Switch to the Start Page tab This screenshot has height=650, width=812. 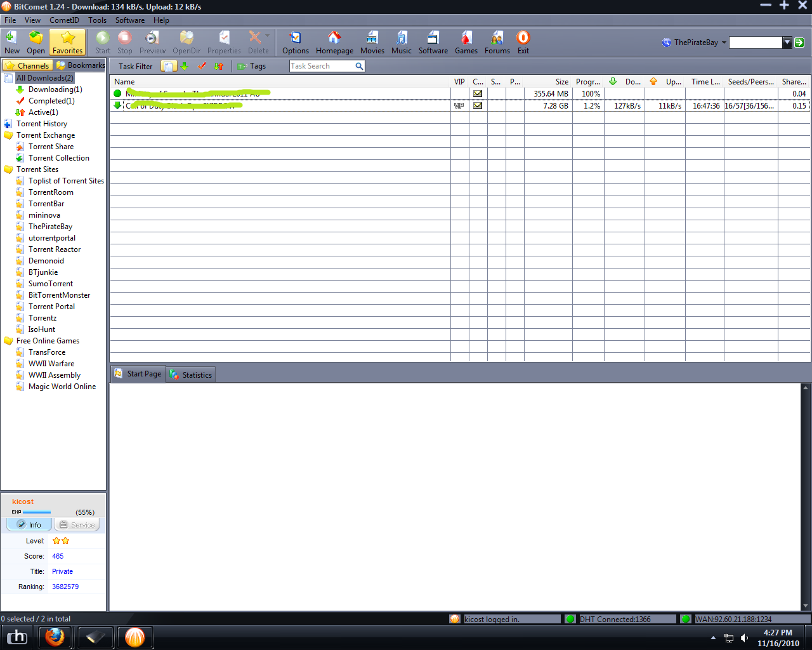[x=138, y=374]
